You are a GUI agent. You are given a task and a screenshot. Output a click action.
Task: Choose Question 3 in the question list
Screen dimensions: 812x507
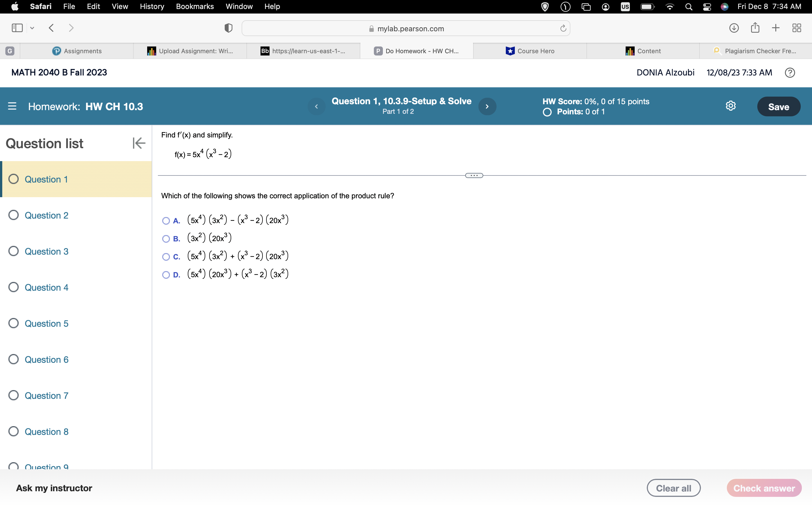pos(46,251)
